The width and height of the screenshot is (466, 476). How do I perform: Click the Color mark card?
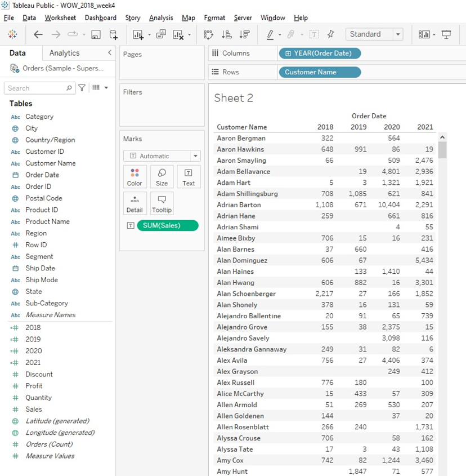point(135,177)
